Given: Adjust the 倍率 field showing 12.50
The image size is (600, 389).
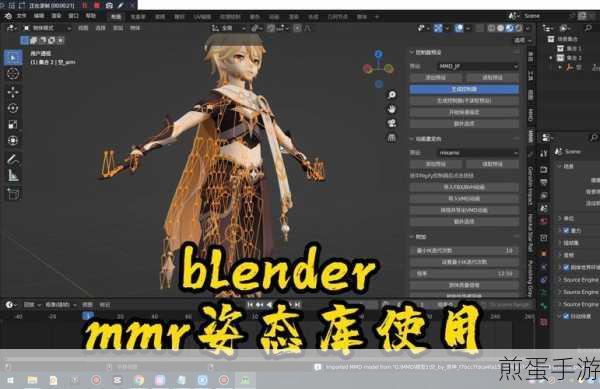Looking at the screenshot, I should pyautogui.click(x=464, y=273).
